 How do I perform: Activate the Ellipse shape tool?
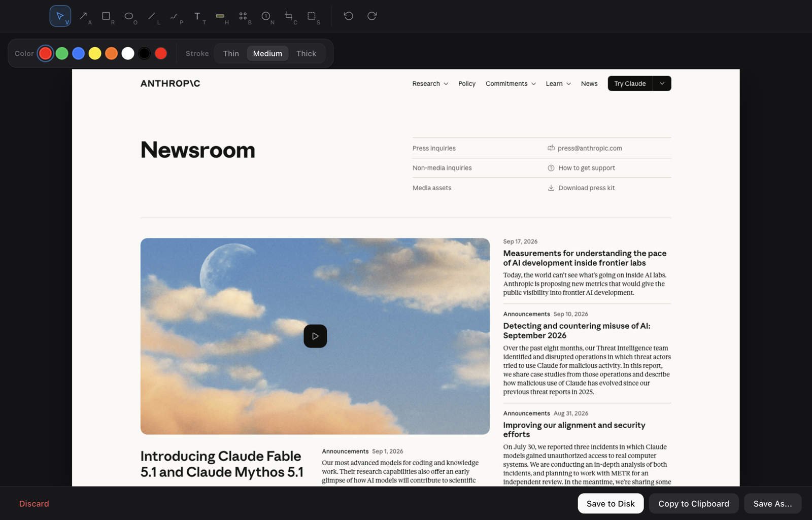point(129,16)
